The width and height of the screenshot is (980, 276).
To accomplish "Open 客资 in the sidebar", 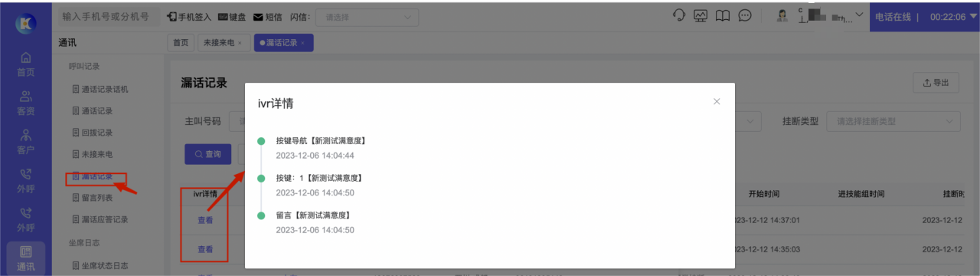I will tap(26, 103).
